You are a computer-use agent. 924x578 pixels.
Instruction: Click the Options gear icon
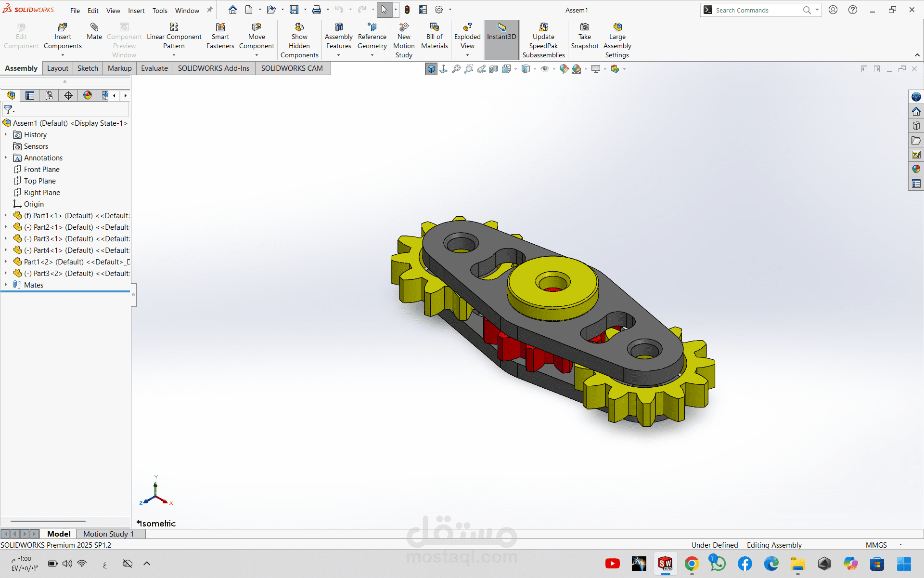439,10
